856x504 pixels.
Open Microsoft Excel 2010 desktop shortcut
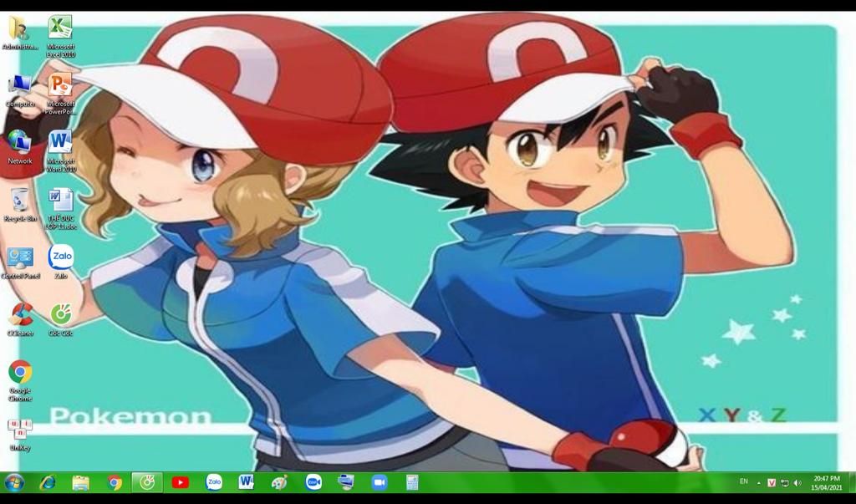click(60, 36)
